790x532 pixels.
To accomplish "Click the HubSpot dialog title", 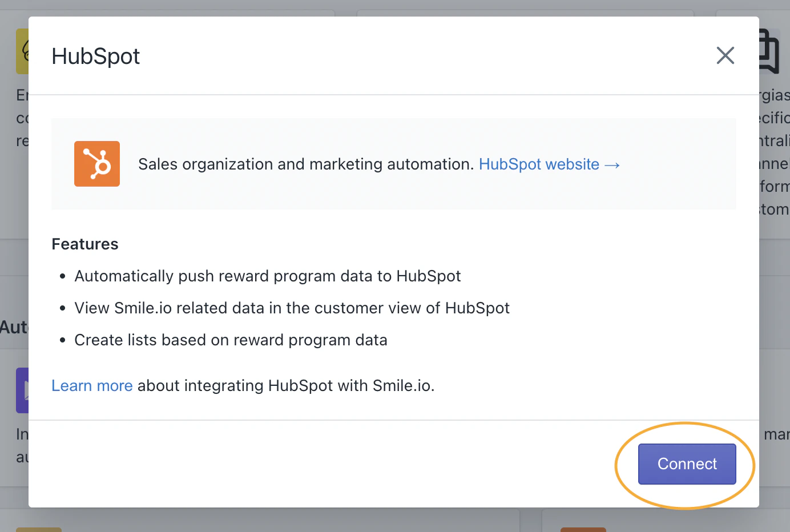I will pyautogui.click(x=95, y=57).
